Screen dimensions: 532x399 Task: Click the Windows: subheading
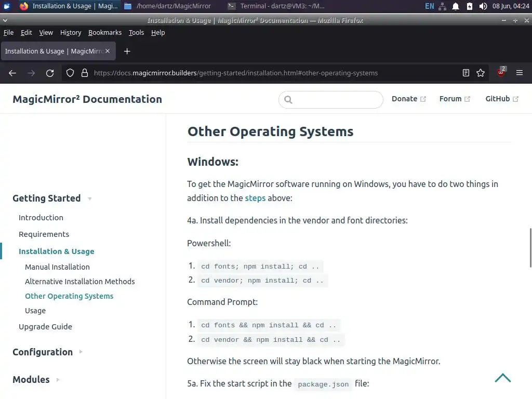(x=212, y=162)
